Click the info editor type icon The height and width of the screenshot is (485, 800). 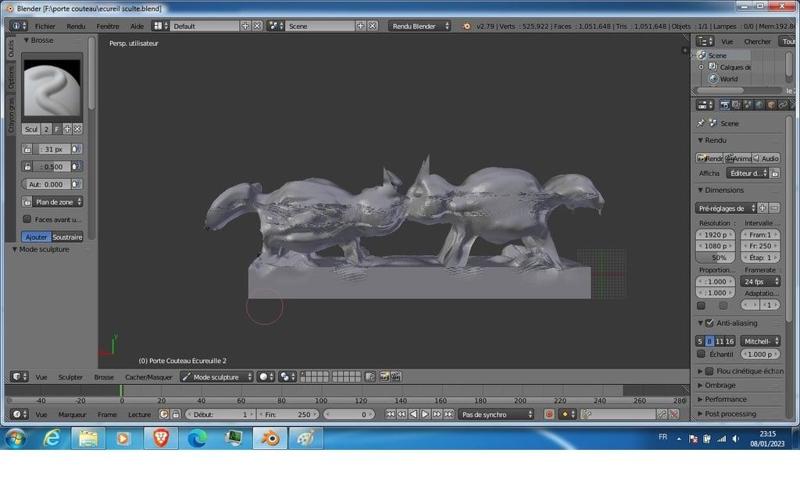tap(17, 26)
